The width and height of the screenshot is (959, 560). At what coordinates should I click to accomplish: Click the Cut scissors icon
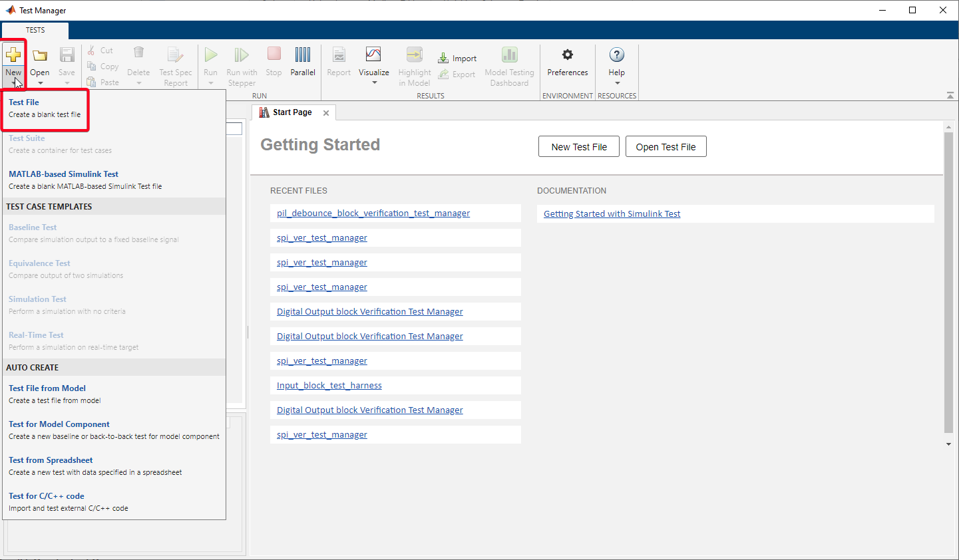[x=92, y=51]
